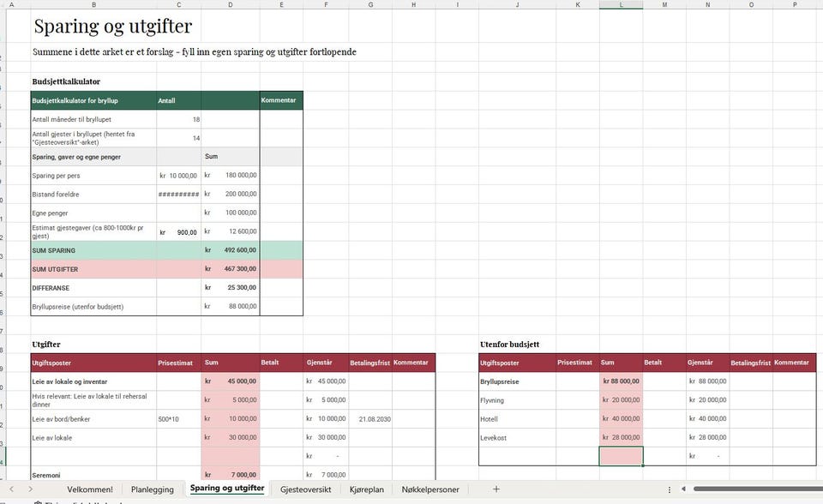Screen dimensions: 823x504
Task: Select the 21.08.2030 Betalingsfrist cell
Action: pos(370,419)
